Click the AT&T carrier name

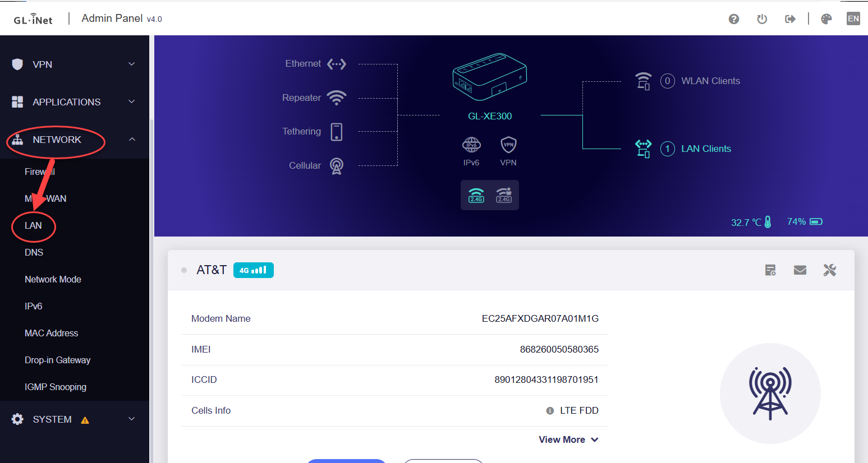pyautogui.click(x=212, y=270)
